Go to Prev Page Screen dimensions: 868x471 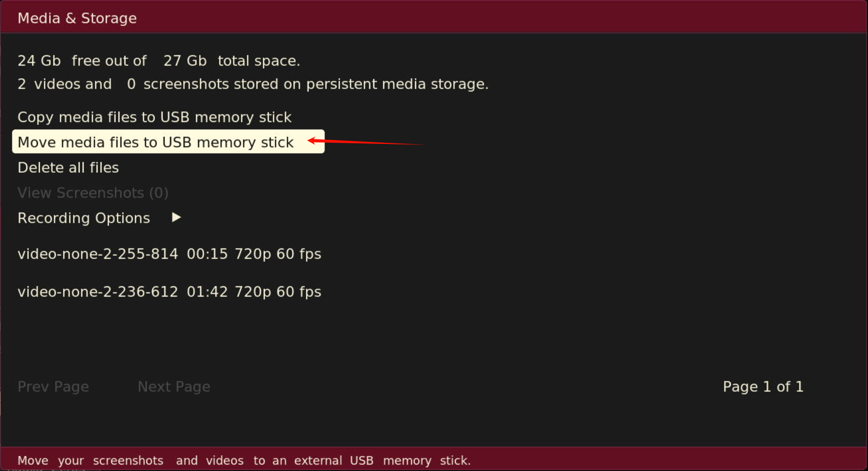coord(53,386)
